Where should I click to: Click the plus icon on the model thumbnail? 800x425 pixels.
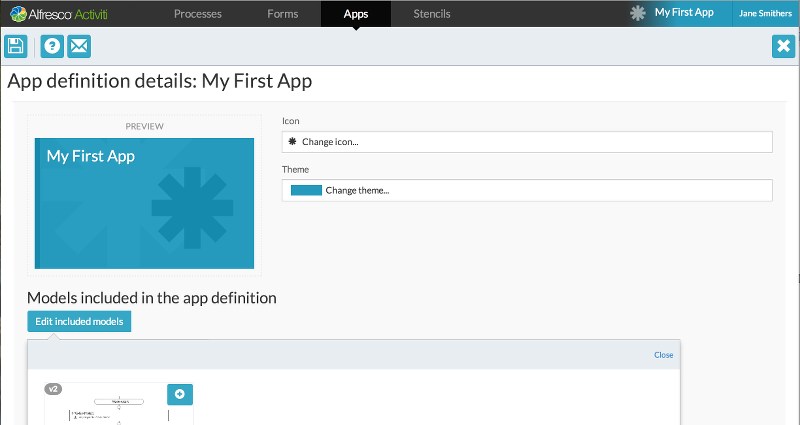[x=180, y=394]
